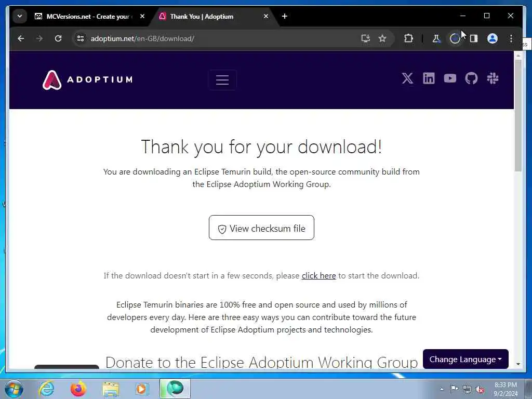The height and width of the screenshot is (399, 532).
Task: Open the taskbar clock and date
Action: click(506, 389)
